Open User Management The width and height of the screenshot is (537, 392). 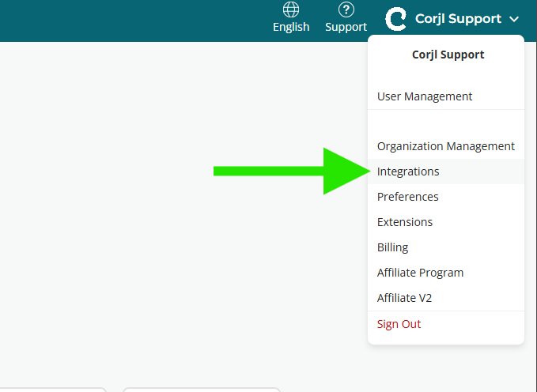(x=446, y=96)
